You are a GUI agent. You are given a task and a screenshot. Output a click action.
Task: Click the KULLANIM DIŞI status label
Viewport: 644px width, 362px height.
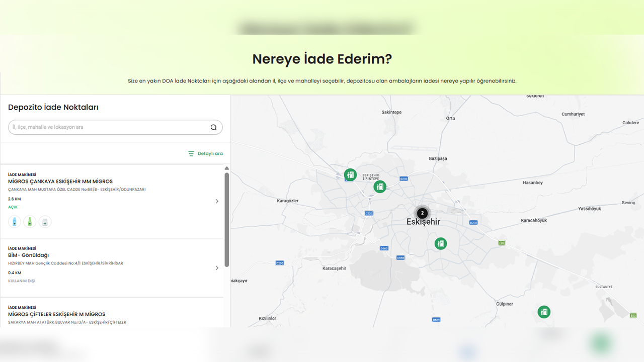pyautogui.click(x=22, y=281)
